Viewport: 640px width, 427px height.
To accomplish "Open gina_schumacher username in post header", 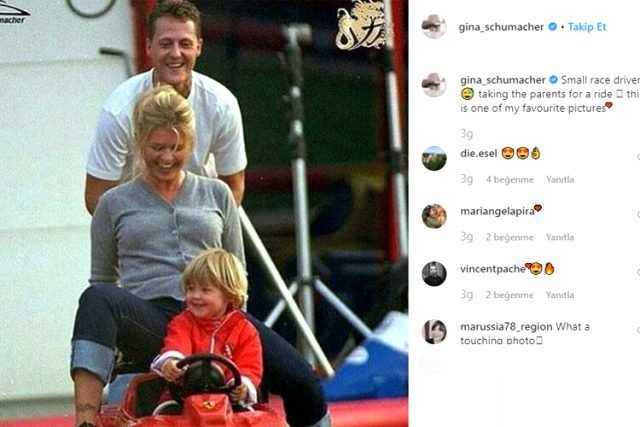I will click(x=501, y=27).
